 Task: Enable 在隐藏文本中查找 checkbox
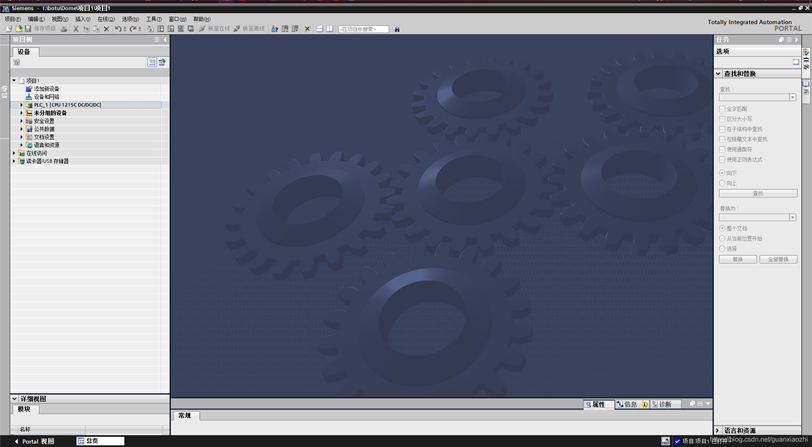722,139
